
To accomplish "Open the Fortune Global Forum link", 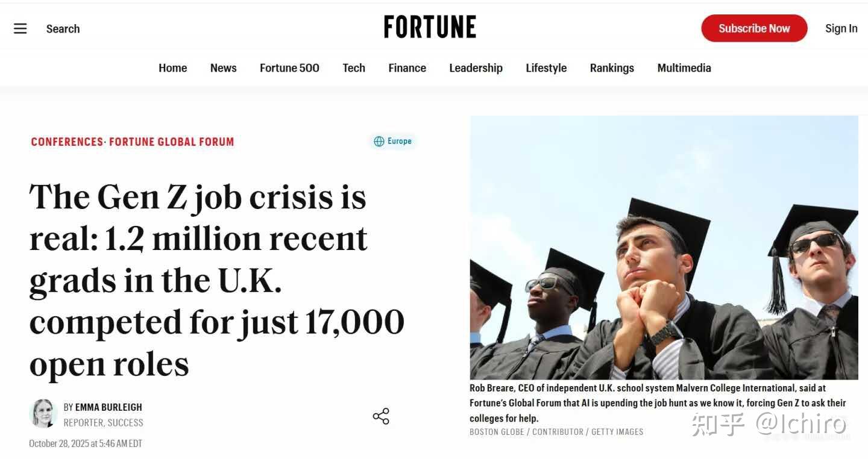I will pos(172,142).
